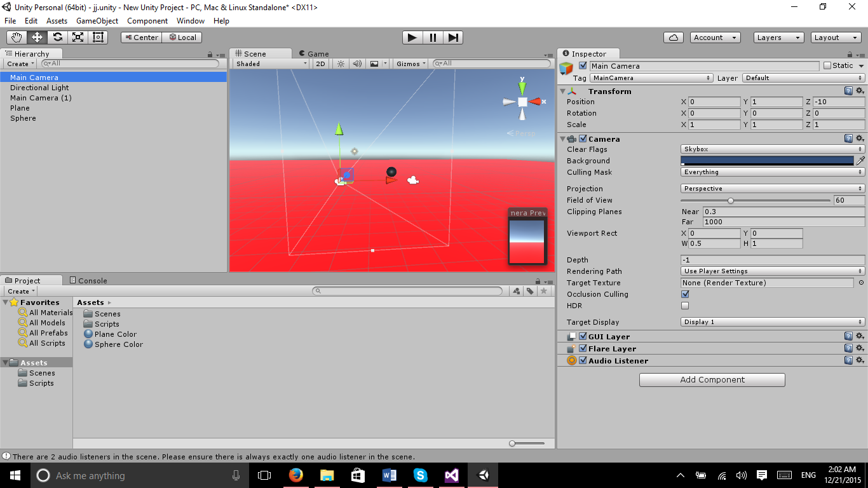
Task: Select the Rotate tool
Action: [x=57, y=37]
